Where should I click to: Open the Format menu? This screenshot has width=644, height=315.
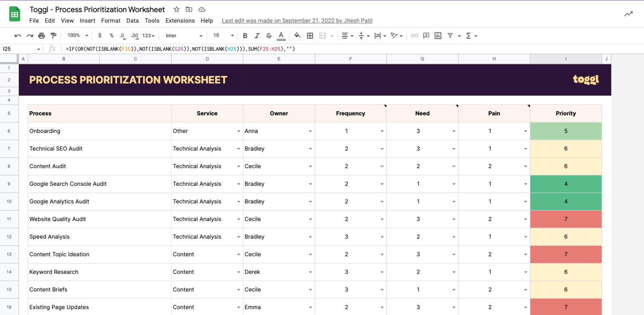pyautogui.click(x=111, y=21)
